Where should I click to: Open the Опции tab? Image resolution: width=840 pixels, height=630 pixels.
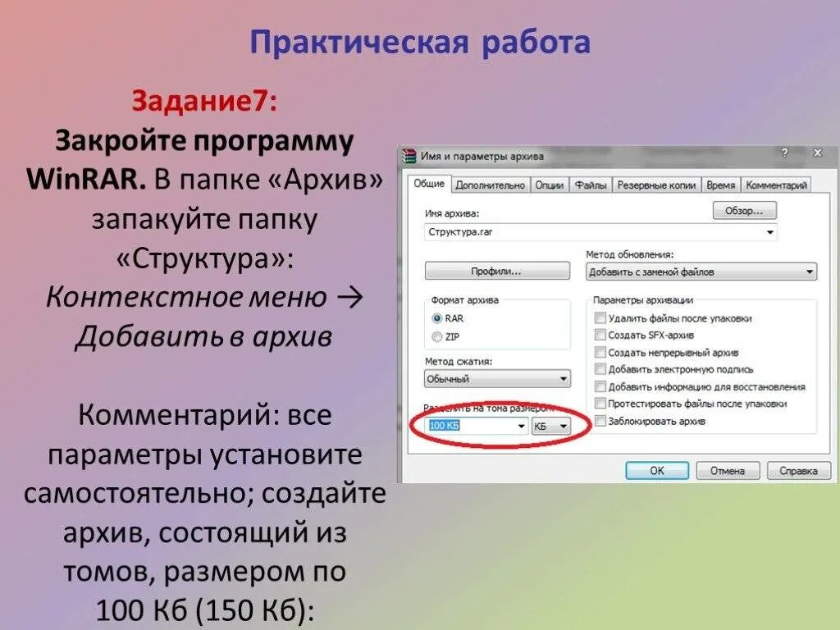pos(549,185)
